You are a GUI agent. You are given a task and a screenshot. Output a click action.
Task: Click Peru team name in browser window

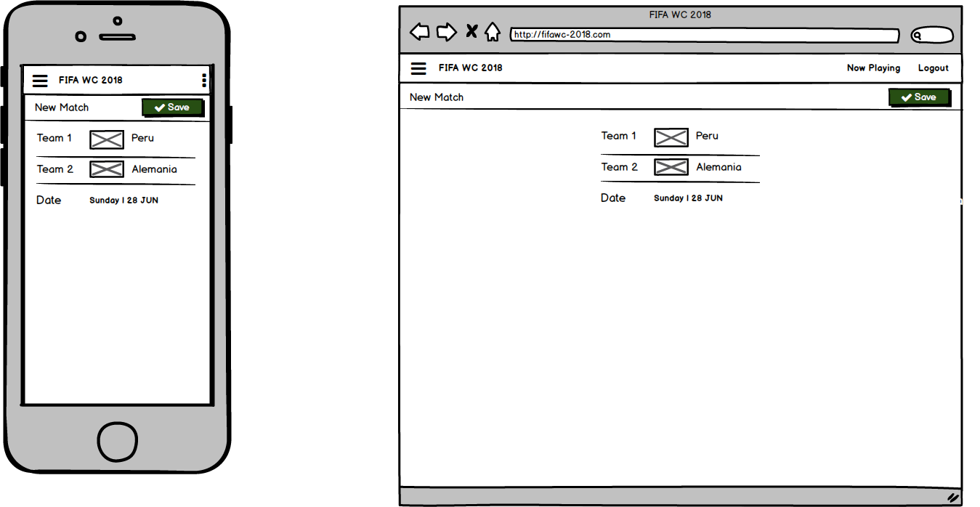point(707,136)
